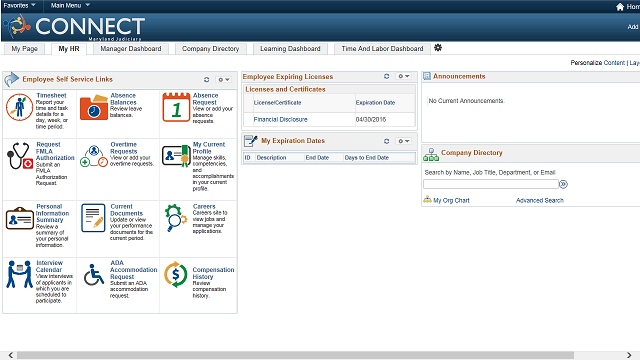This screenshot has width=640, height=360.
Task: Click the Days to End Date column header
Action: pos(367,158)
